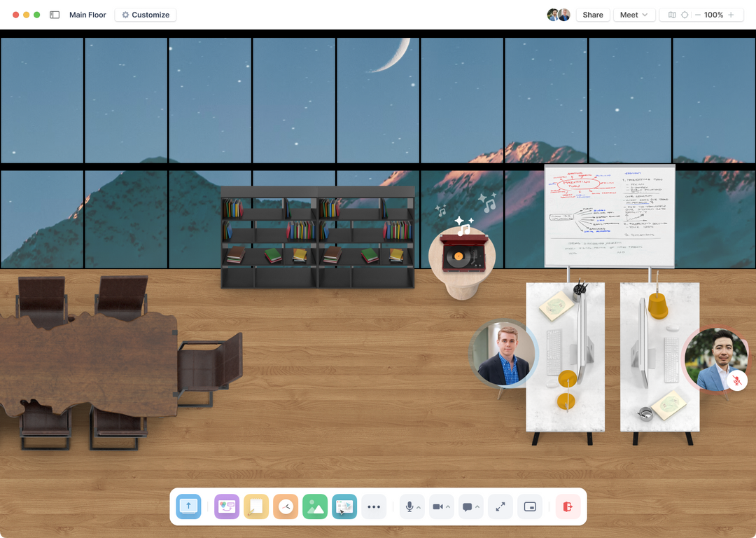Screen dimensions: 756x538
Task: Expand microphone device options
Action: [419, 506]
